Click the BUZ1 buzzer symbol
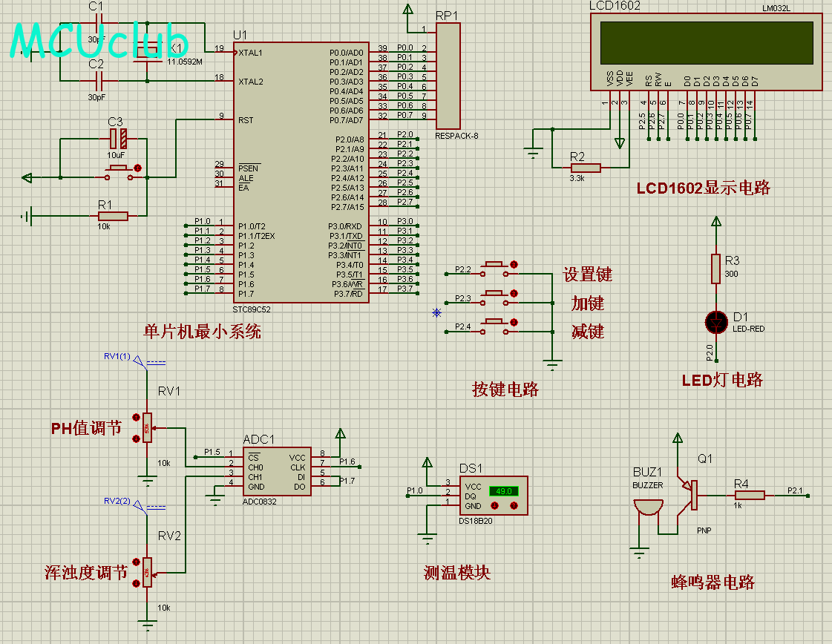This screenshot has height=644, width=832. coord(648,507)
